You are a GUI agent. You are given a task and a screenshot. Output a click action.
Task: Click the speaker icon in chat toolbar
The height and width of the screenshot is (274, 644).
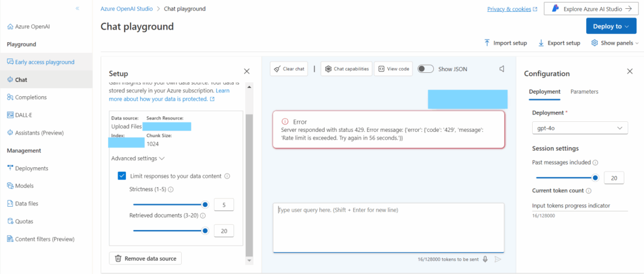point(501,69)
